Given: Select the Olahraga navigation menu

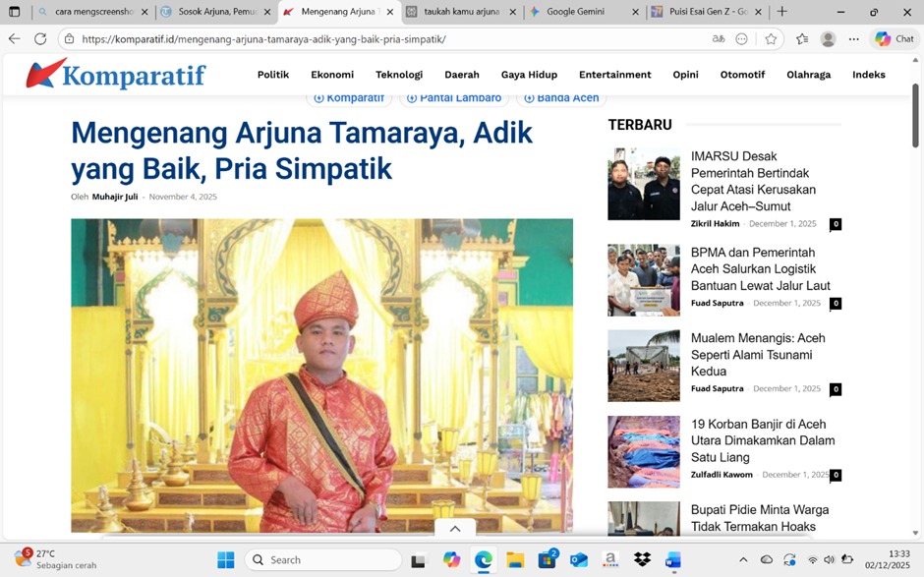Looking at the screenshot, I should pos(808,75).
